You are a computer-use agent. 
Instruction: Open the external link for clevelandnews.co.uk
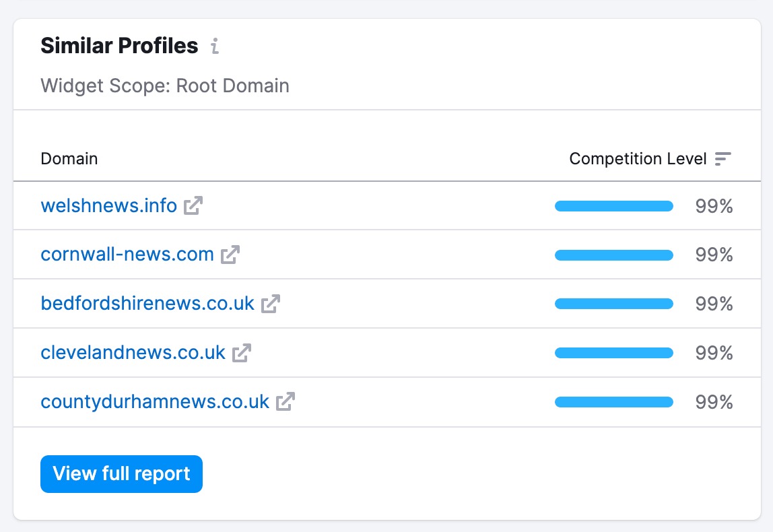coord(242,353)
